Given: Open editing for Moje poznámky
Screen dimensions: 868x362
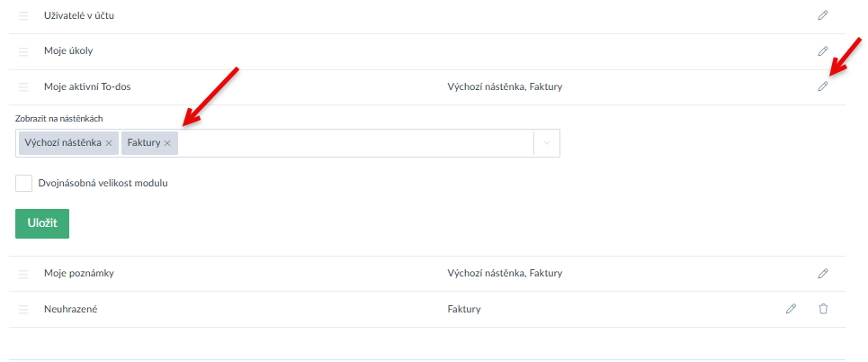Looking at the screenshot, I should point(822,273).
